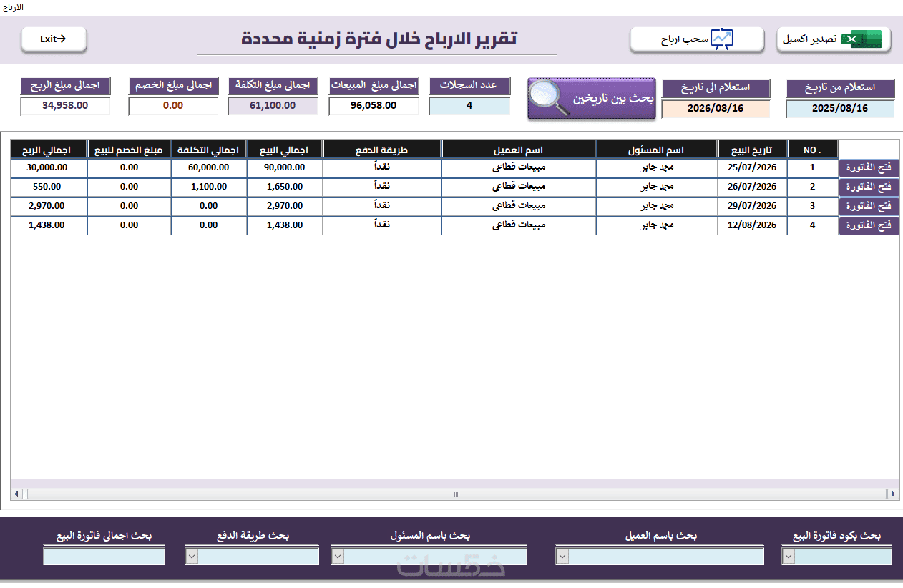Click the Exit button
Image resolution: width=903 pixels, height=588 pixels.
click(x=54, y=39)
